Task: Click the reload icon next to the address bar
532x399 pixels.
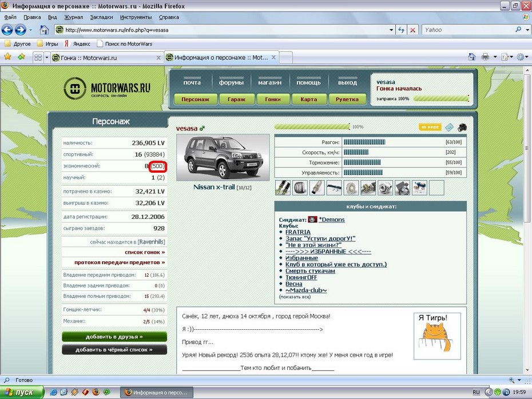Action: tap(402, 30)
